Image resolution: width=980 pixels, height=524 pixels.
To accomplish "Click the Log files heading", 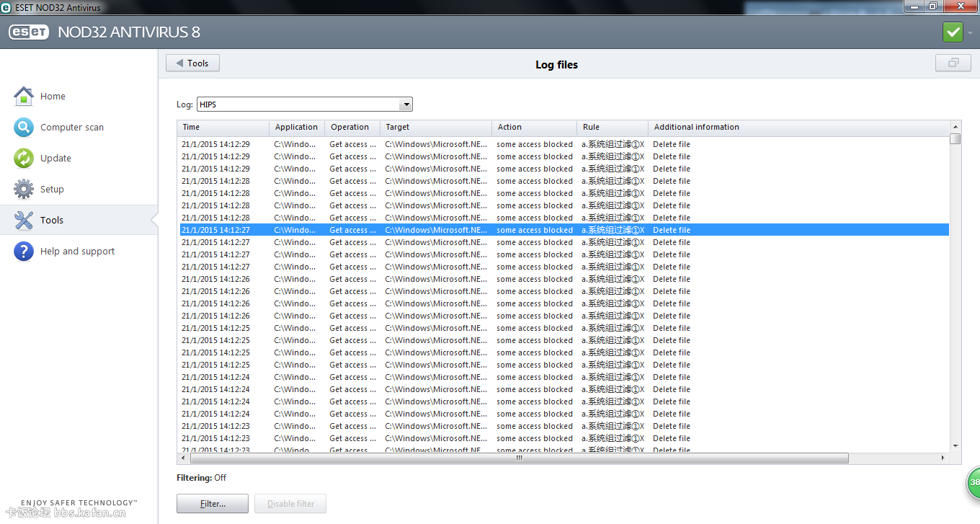I will coord(556,64).
